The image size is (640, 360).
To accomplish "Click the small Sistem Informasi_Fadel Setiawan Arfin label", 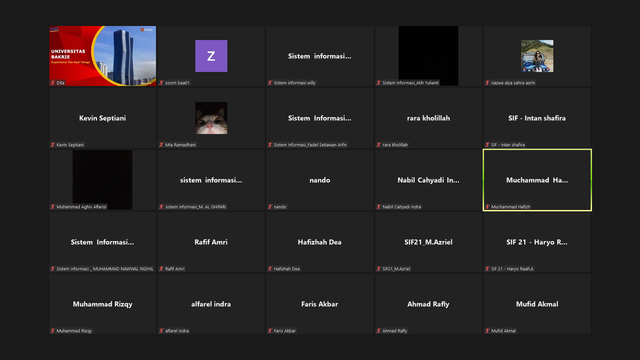I will (310, 145).
